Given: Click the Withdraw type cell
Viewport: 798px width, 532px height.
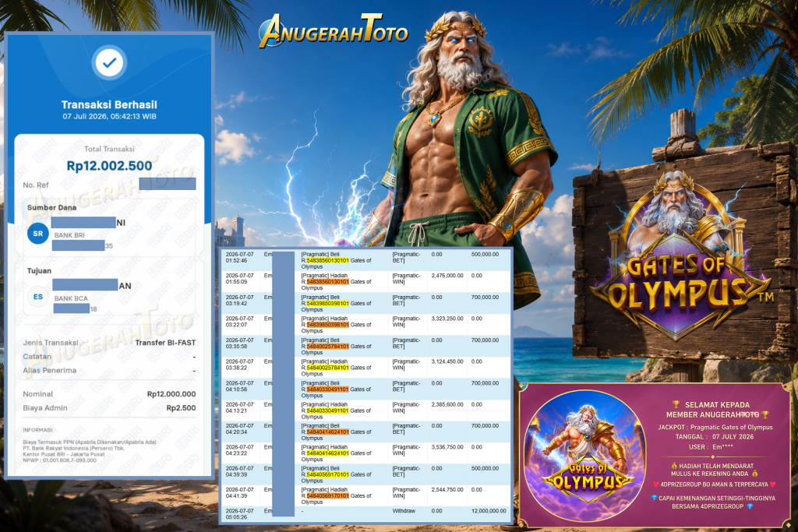Looking at the screenshot, I should click(x=404, y=511).
